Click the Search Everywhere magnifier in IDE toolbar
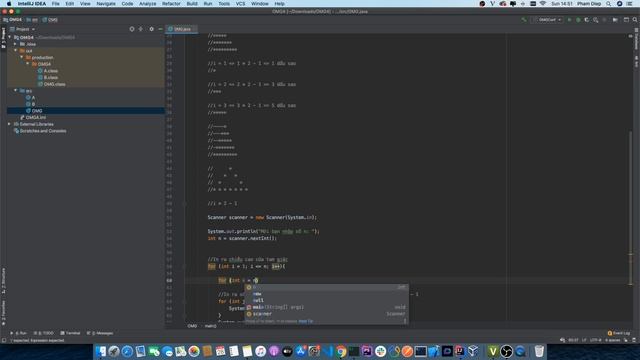This screenshot has height=360, width=640. click(635, 20)
